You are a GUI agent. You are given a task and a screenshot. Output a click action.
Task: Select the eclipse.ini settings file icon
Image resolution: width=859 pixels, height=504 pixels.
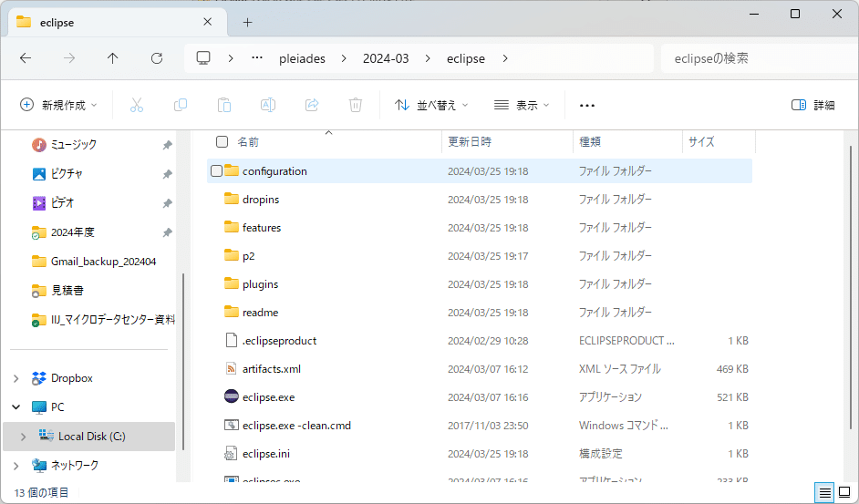(232, 453)
